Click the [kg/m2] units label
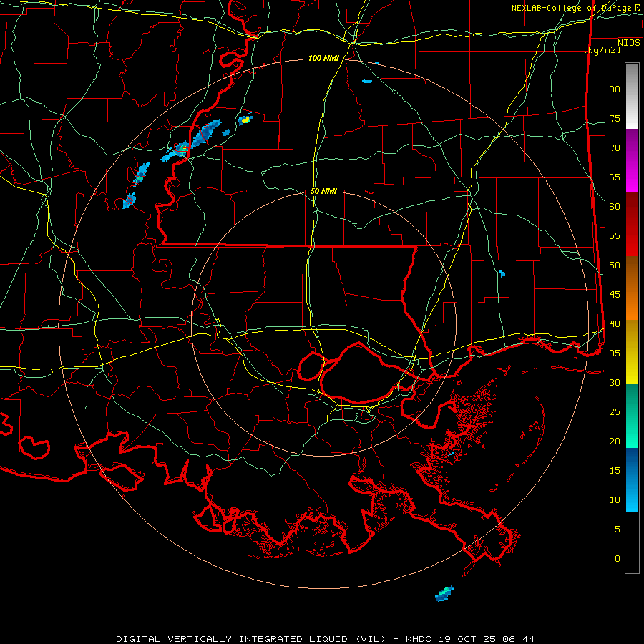The width and height of the screenshot is (644, 644). click(x=602, y=50)
